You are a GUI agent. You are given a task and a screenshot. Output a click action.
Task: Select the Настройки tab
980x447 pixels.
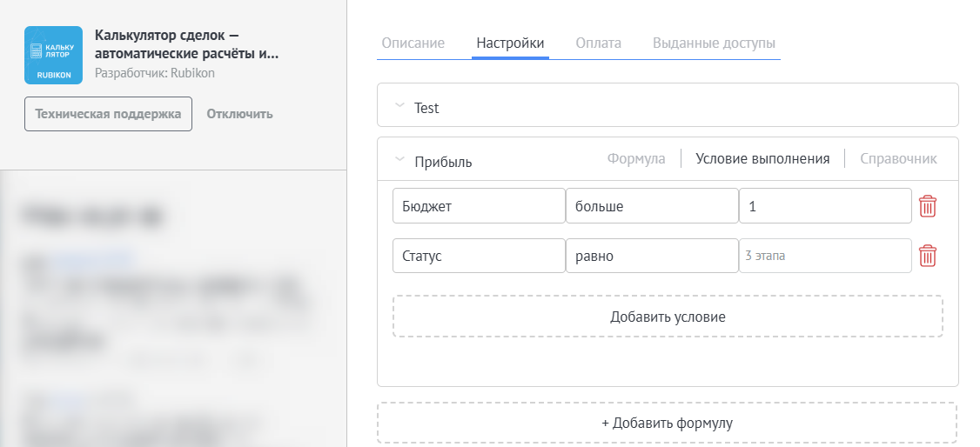[x=510, y=43]
